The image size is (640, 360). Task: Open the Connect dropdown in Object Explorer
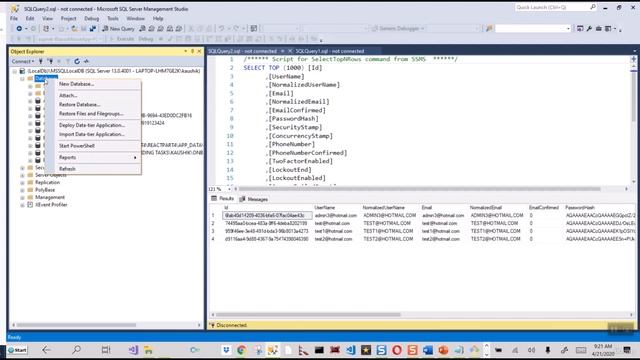coord(22,61)
